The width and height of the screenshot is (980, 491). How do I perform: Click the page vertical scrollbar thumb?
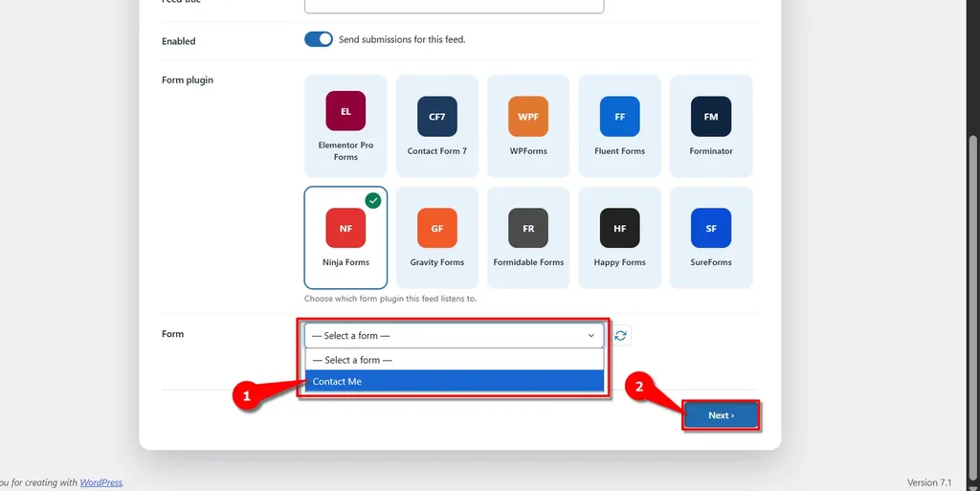click(x=973, y=309)
